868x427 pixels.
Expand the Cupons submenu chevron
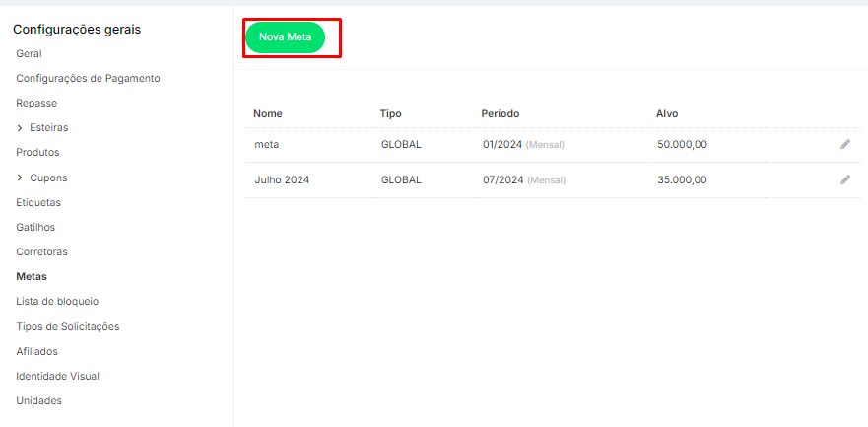point(20,178)
